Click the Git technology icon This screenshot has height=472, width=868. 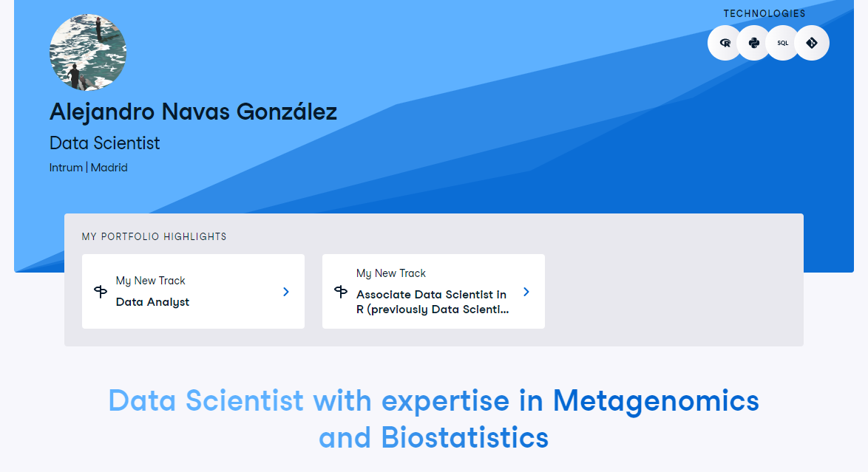[x=812, y=43]
